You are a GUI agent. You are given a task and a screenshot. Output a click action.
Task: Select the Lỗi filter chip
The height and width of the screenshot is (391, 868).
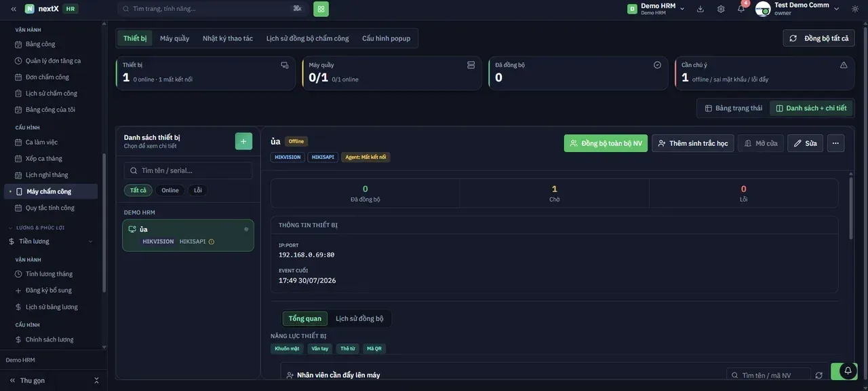point(198,190)
